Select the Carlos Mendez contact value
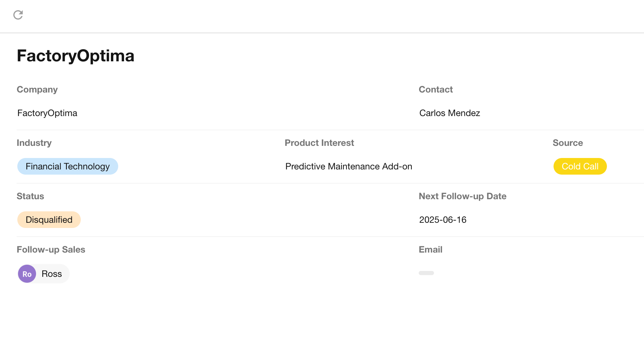Image resolution: width=644 pixels, height=352 pixels. [450, 113]
